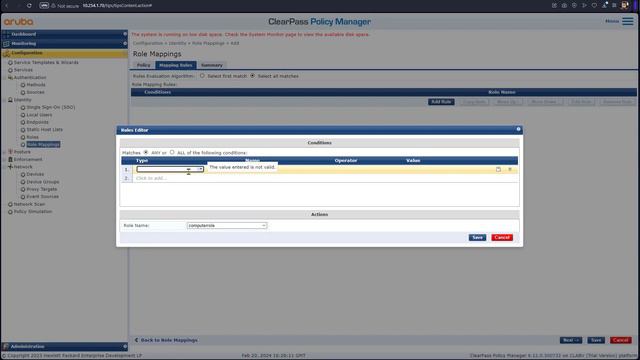
Task: Click the Configuration panel icon
Action: [6, 53]
